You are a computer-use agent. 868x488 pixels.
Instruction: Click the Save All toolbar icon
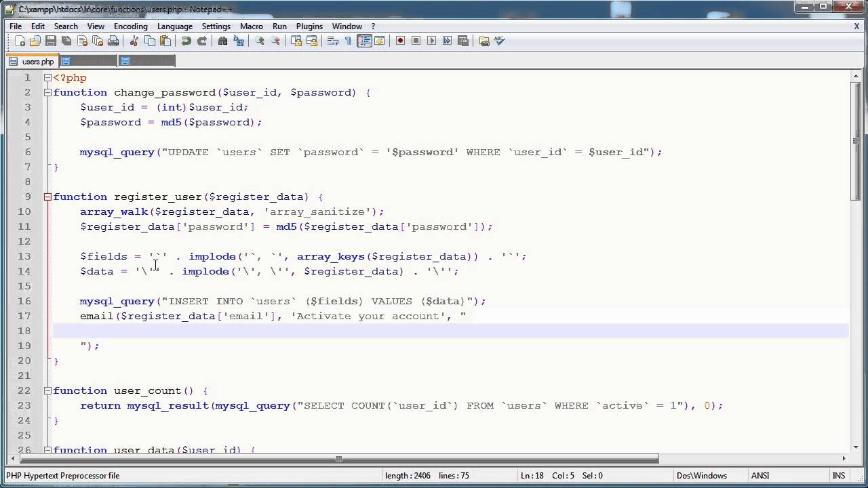66,41
